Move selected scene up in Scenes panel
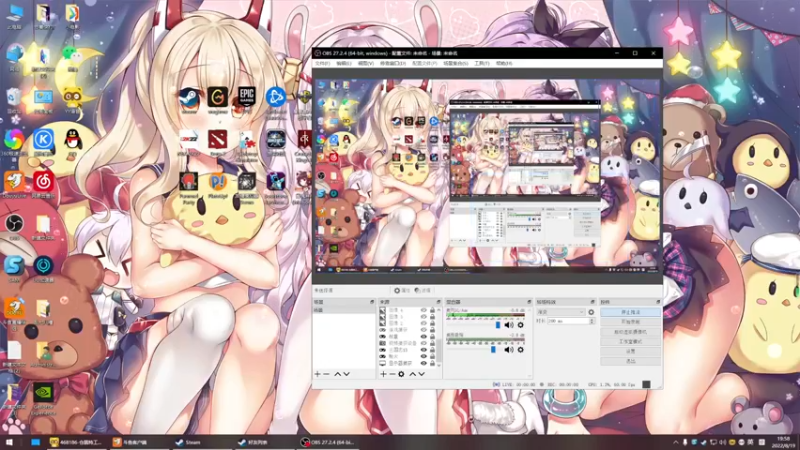 tap(337, 374)
